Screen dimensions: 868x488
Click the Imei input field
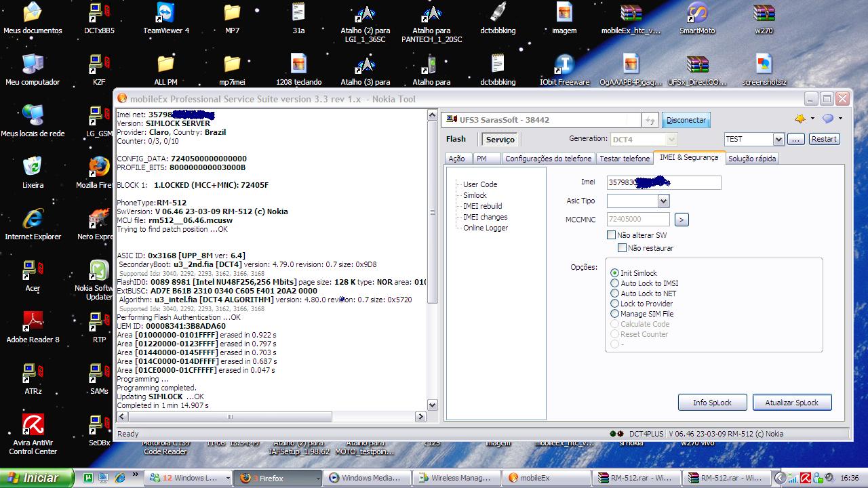[x=664, y=182]
